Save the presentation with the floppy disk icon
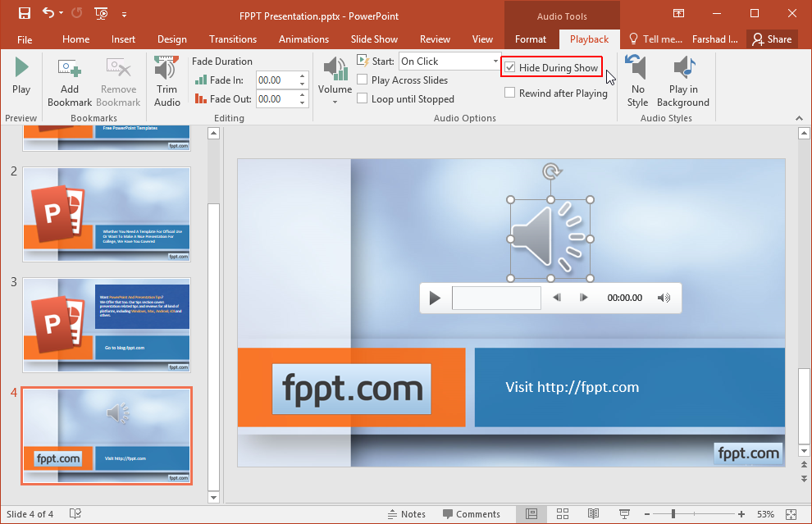 25,13
